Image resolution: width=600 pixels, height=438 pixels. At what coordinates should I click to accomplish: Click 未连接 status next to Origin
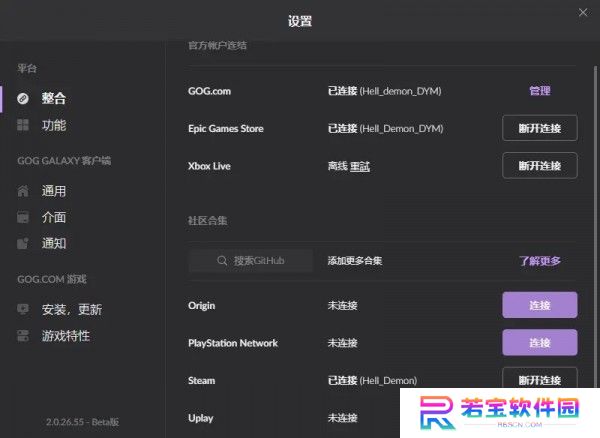342,306
